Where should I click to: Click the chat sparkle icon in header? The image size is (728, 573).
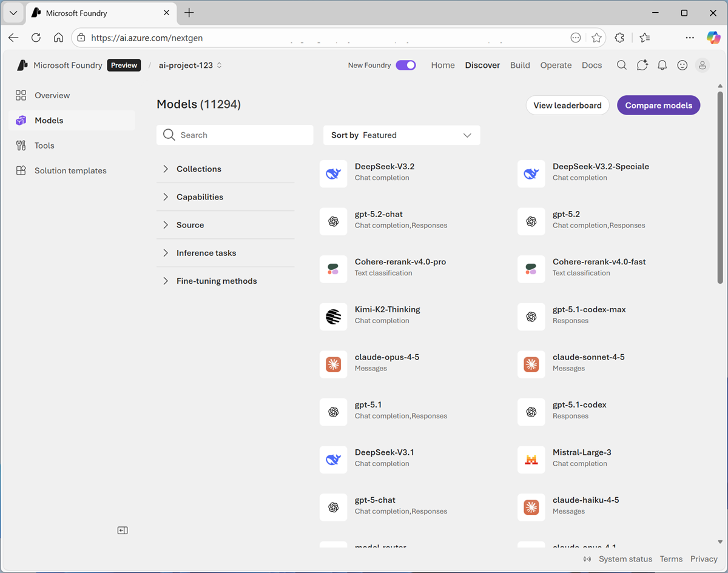tap(642, 65)
